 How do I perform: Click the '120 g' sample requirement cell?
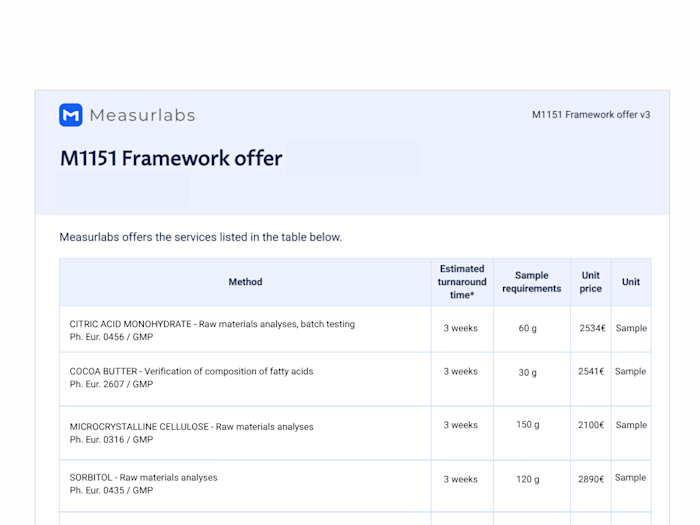528,479
